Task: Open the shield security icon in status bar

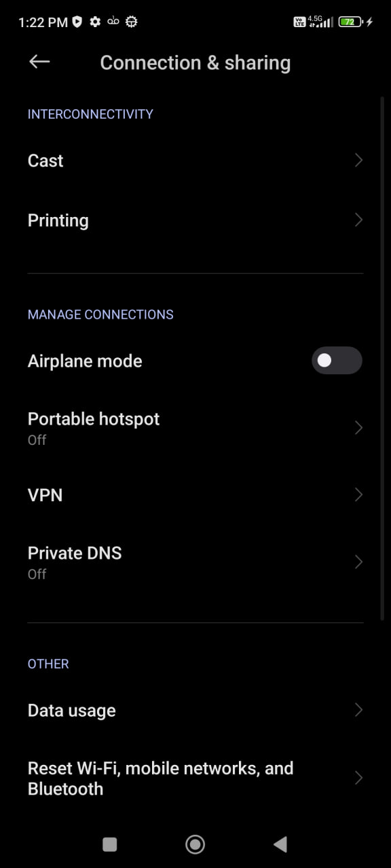Action: (x=77, y=22)
